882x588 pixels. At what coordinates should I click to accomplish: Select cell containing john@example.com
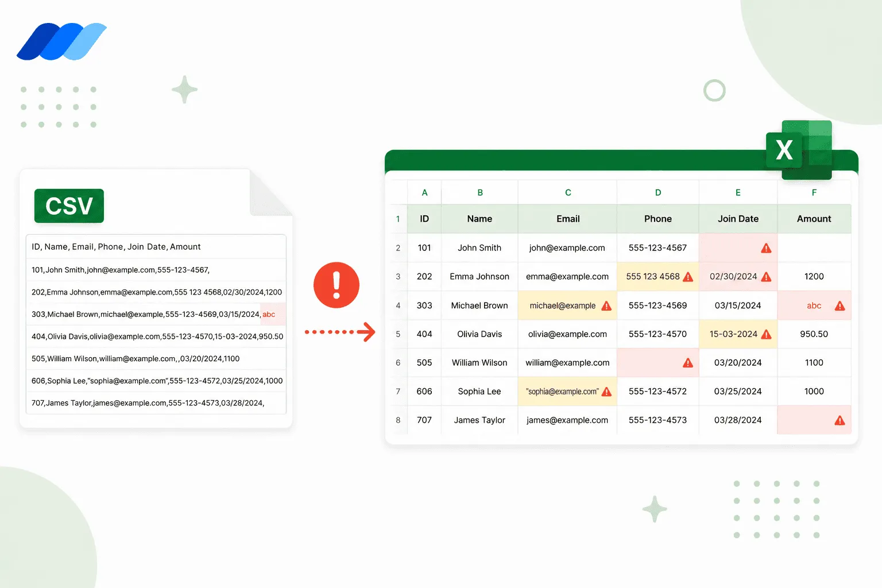pyautogui.click(x=567, y=248)
